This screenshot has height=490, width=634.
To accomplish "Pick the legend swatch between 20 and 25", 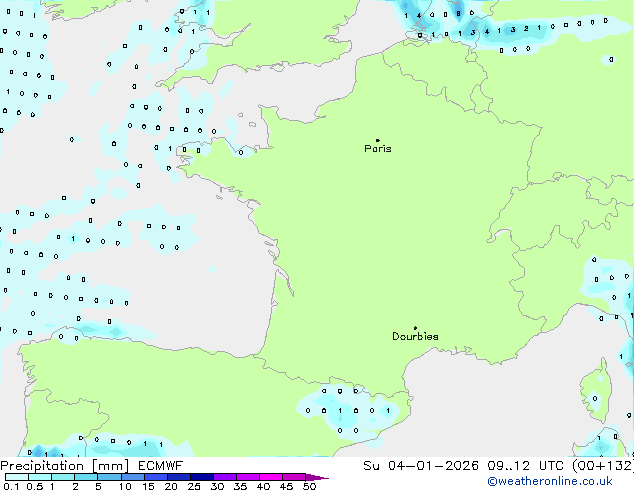I will 179,477.
